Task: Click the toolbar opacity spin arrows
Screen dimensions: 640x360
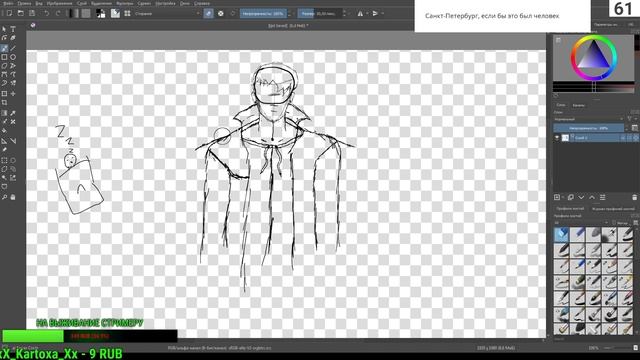Action: [x=289, y=13]
